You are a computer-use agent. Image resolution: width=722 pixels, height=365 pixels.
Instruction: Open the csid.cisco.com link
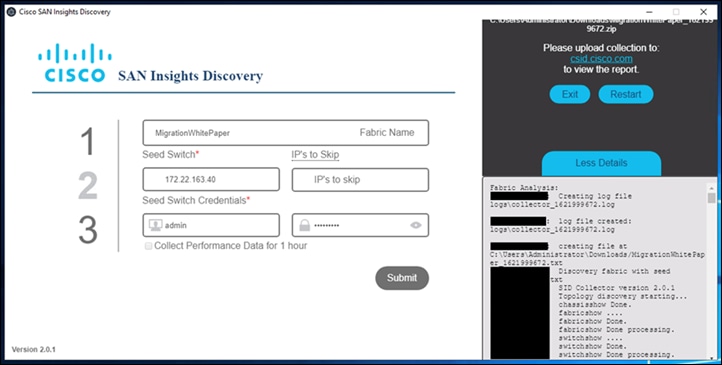[601, 59]
